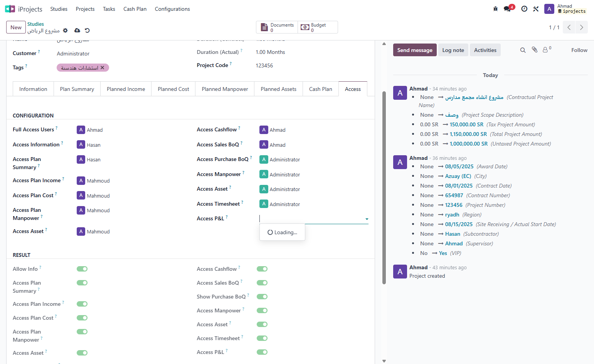Viewport: 594px width, 364px height.
Task: Discard changes with the undo icon
Action: pyautogui.click(x=87, y=30)
